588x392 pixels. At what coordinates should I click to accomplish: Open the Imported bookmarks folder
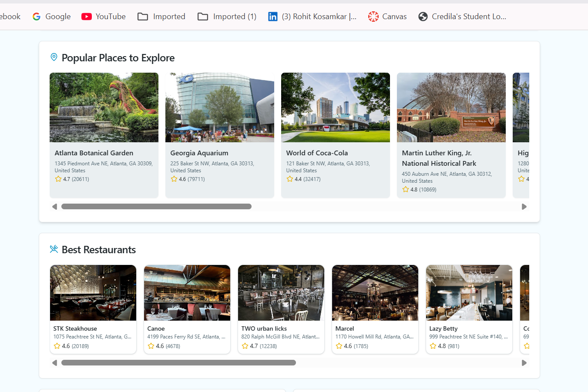[161, 17]
